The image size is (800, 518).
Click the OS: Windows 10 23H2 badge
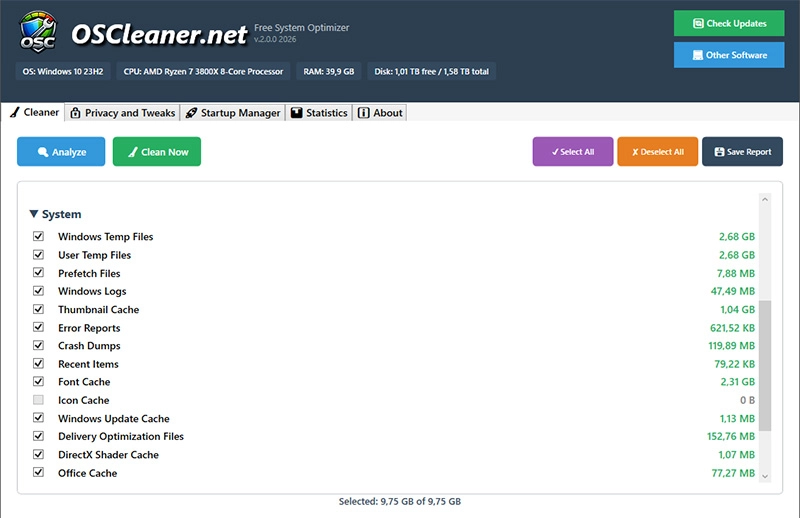[x=63, y=71]
